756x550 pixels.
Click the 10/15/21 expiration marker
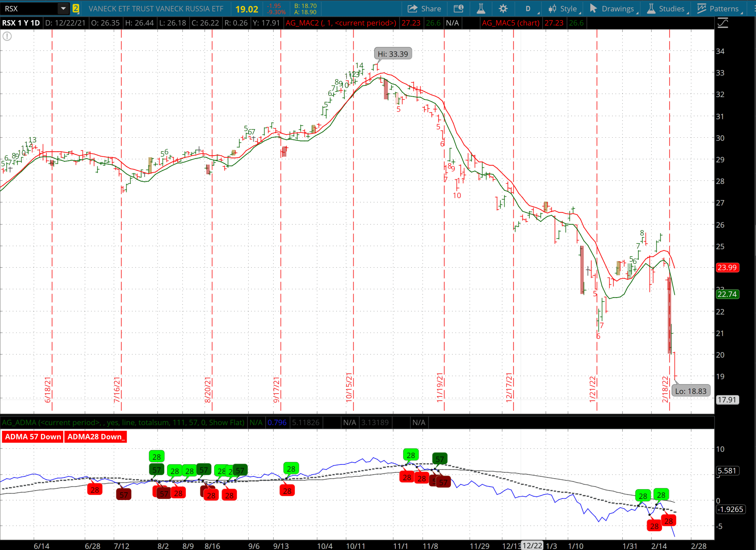tap(349, 387)
